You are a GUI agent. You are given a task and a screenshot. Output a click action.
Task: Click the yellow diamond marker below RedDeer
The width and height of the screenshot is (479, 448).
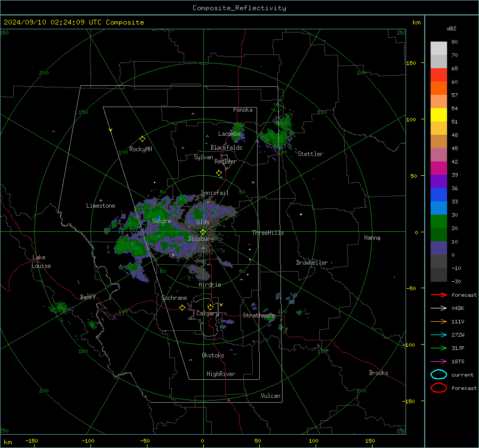point(219,173)
